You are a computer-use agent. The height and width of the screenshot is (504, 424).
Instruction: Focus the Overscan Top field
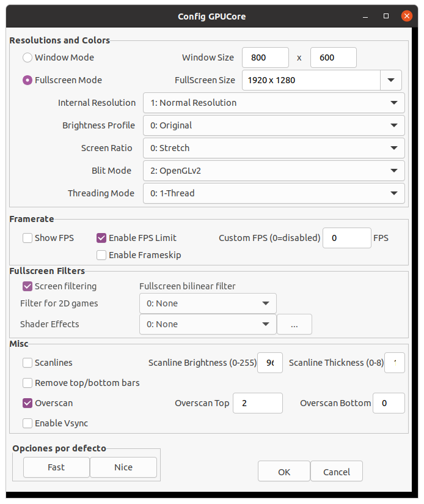coord(258,403)
